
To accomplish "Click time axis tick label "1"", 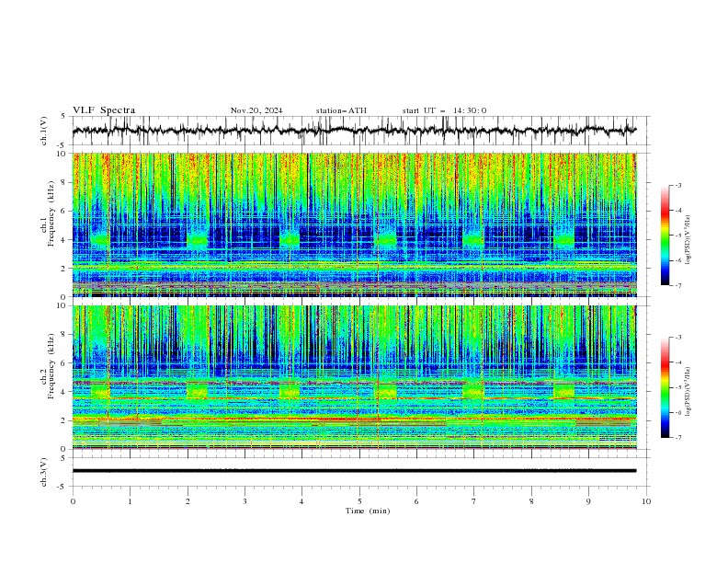I will [130, 501].
